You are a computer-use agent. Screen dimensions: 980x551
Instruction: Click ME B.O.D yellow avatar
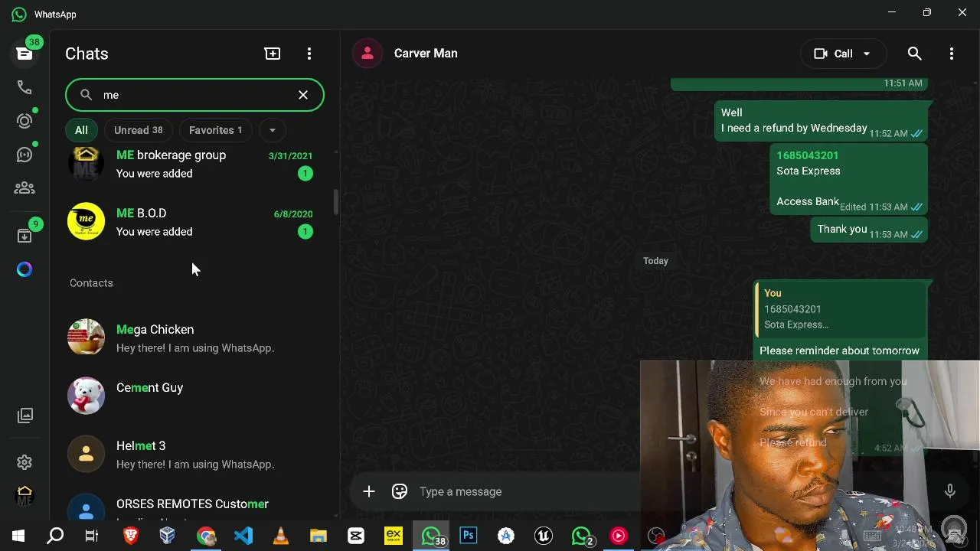coord(87,222)
